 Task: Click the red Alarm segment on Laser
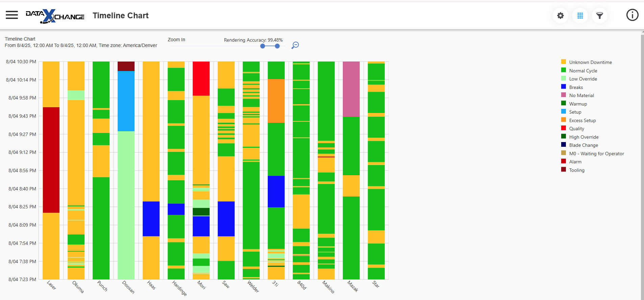tap(51, 160)
